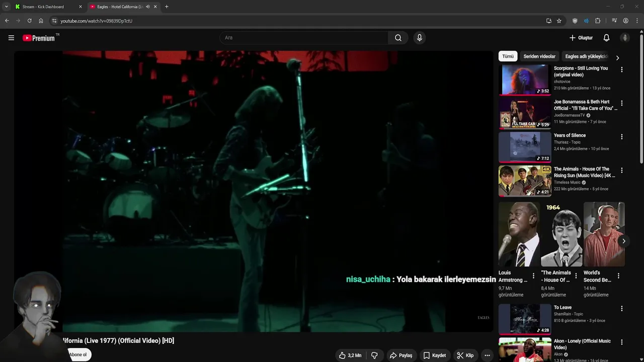Open options for World's Second Be... short
Image resolution: width=644 pixels, height=362 pixels.
coord(618,276)
